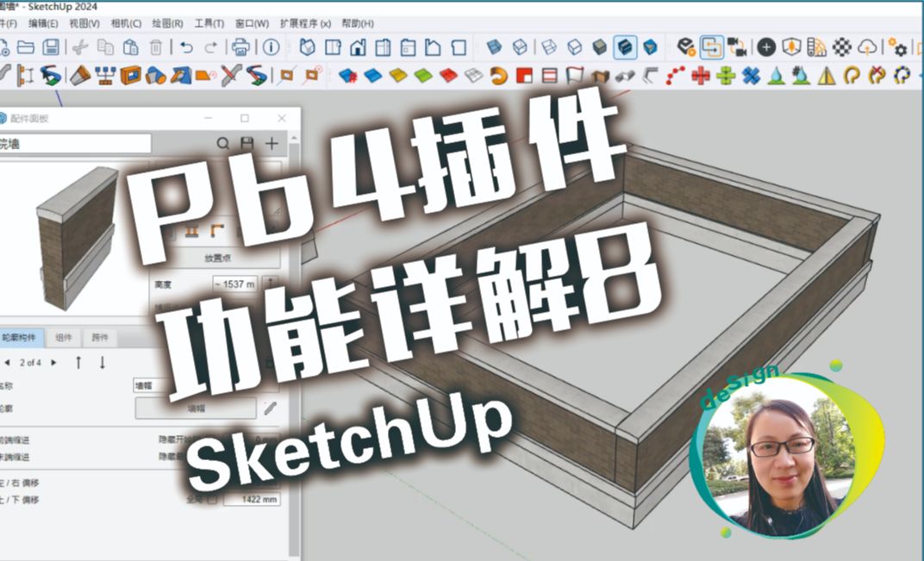Select the shaded-with-textures face style cube icon

pyautogui.click(x=625, y=47)
